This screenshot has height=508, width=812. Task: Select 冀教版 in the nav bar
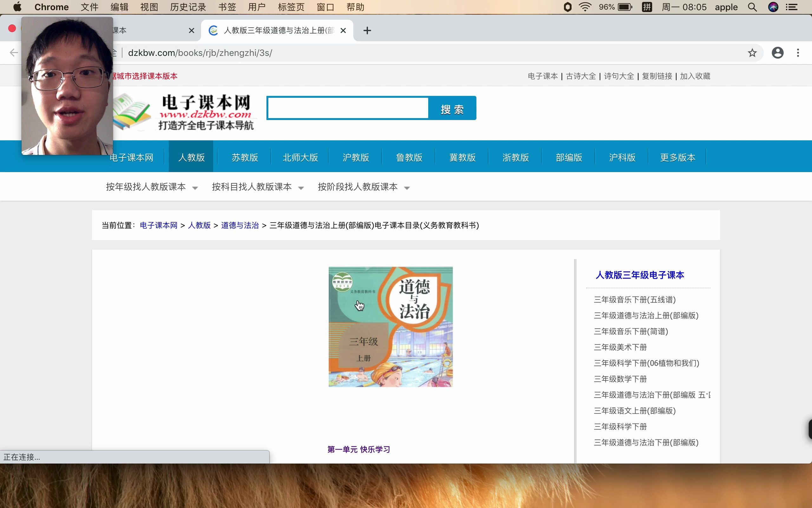462,157
